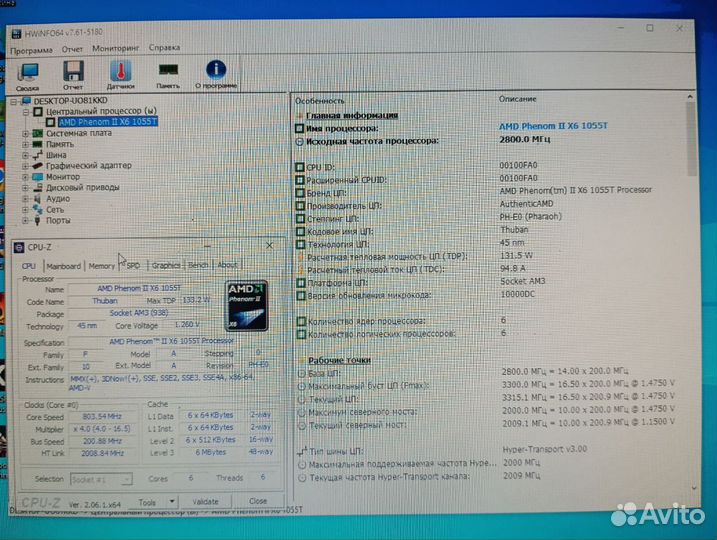Viewport: 717px width, 540px height.
Task: Expand the Графический адаптер branch
Action: click(26, 166)
